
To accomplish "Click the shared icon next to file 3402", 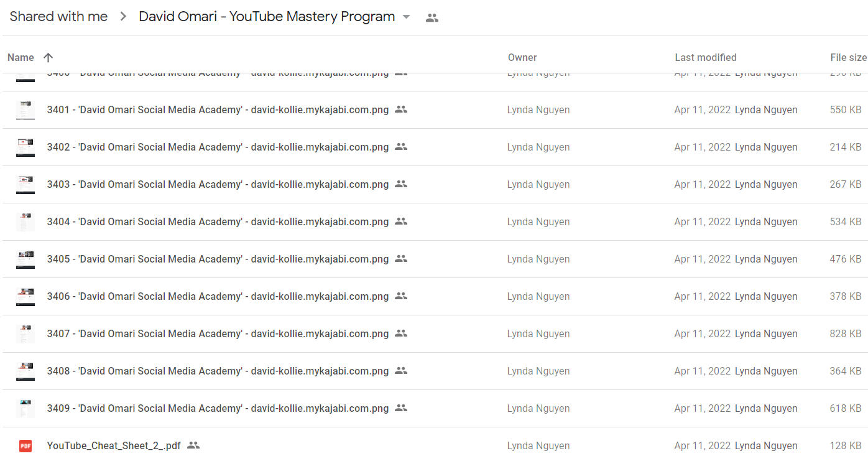I will click(x=401, y=147).
